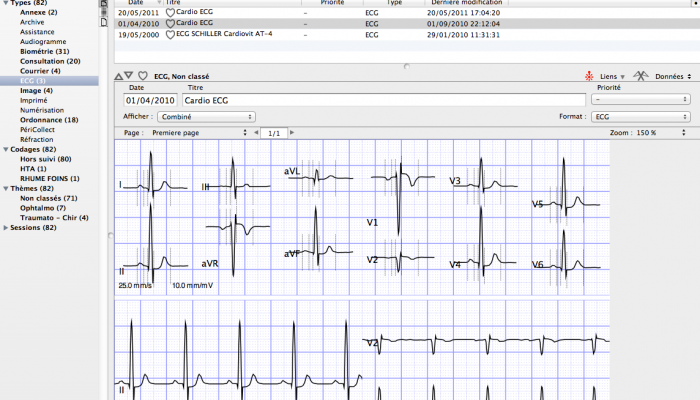Click heart icon of 01/04/2010 Cardio ECG

[170, 24]
